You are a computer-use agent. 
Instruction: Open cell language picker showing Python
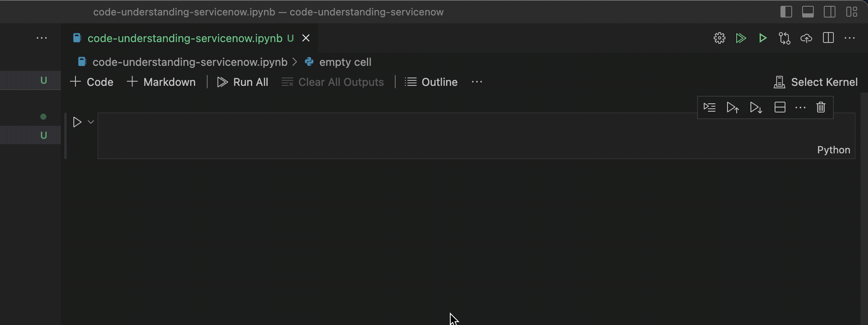tap(833, 150)
